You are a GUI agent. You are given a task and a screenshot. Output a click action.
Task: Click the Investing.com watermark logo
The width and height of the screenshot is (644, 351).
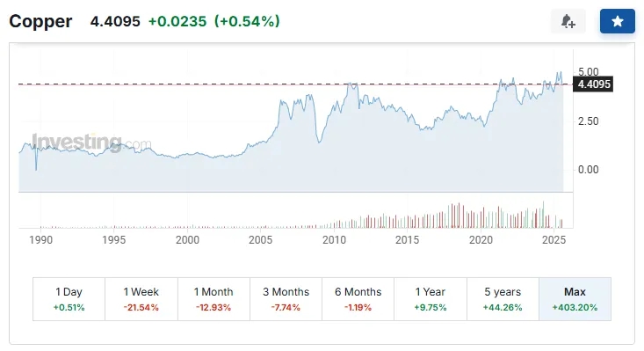pyautogui.click(x=91, y=143)
